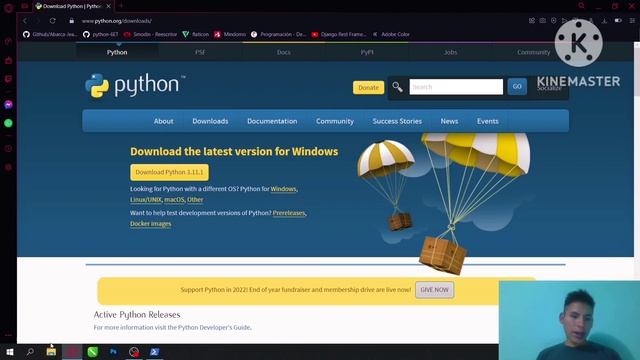
Task: Open the Downloads menu
Action: [x=210, y=121]
